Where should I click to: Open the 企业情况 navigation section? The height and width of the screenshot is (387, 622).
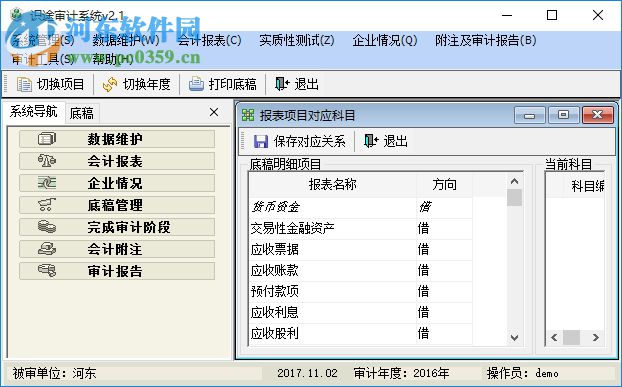pos(117,183)
